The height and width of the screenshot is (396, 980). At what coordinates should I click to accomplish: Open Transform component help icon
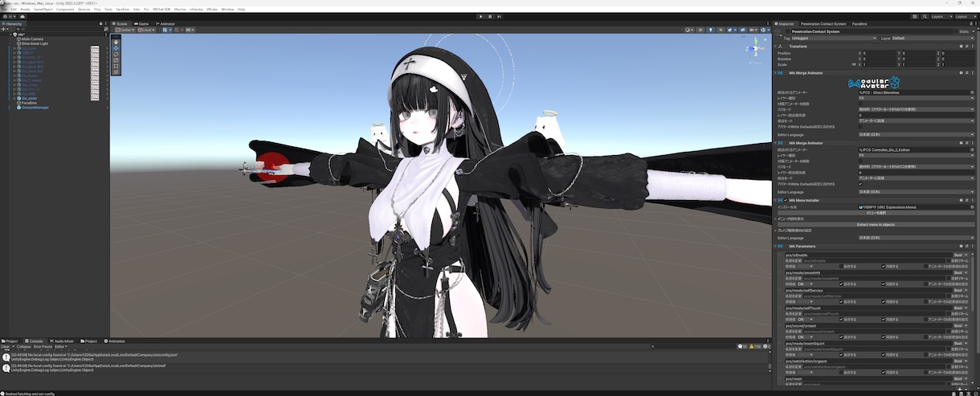[x=962, y=46]
